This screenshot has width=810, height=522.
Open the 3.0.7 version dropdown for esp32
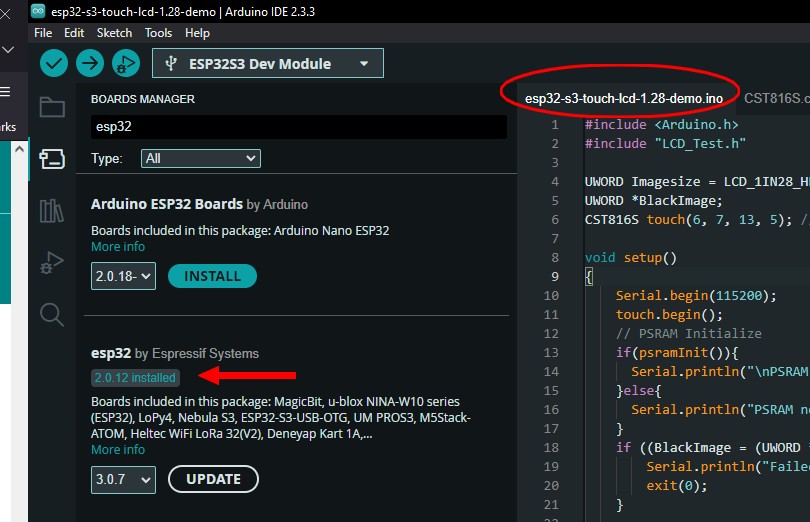[x=123, y=479]
